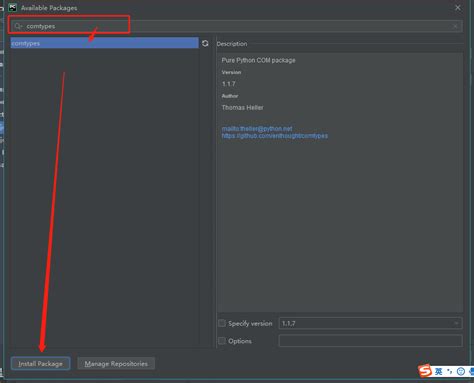Screen dimensions: 474x383
Task: Enable the Specify version checkbox
Action: pos(222,323)
